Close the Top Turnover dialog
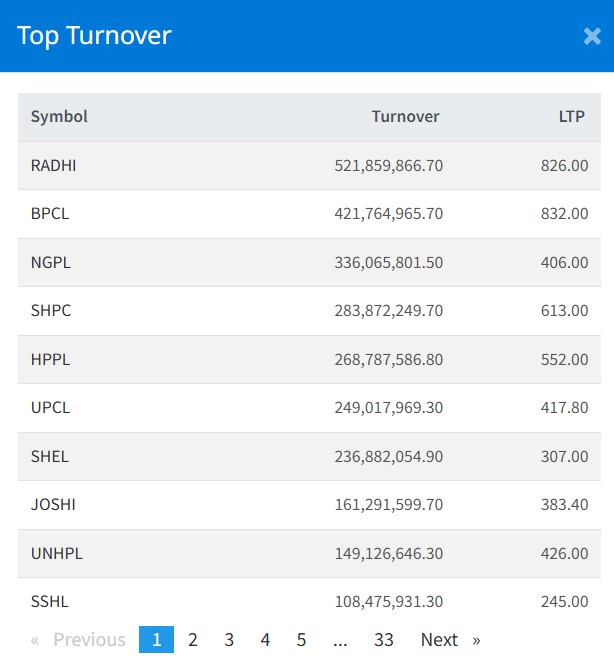The width and height of the screenshot is (614, 672). [x=591, y=37]
